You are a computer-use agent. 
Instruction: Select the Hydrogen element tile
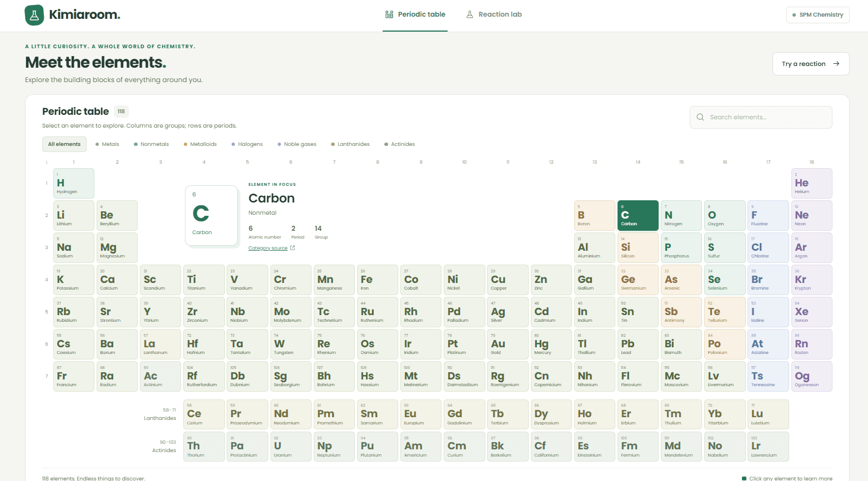(x=74, y=183)
